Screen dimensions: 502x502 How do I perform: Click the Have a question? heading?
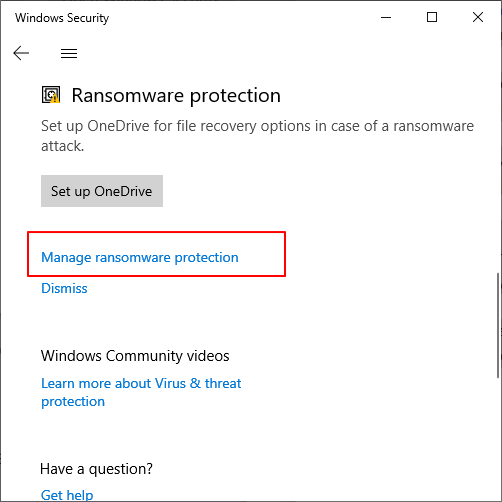click(96, 469)
